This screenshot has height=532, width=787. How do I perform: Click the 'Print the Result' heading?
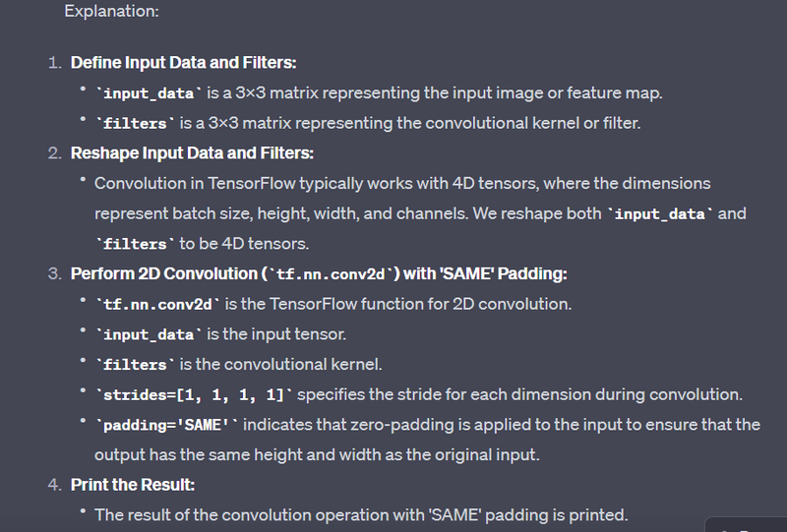[133, 485]
